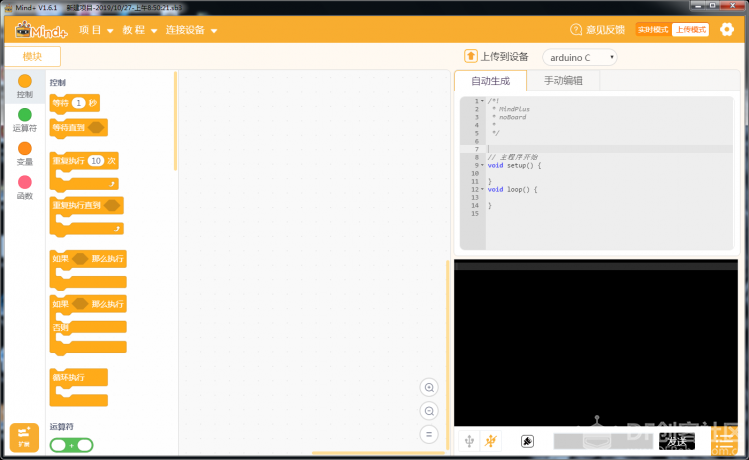Click the block palette vertical scrollbar

tap(175, 121)
